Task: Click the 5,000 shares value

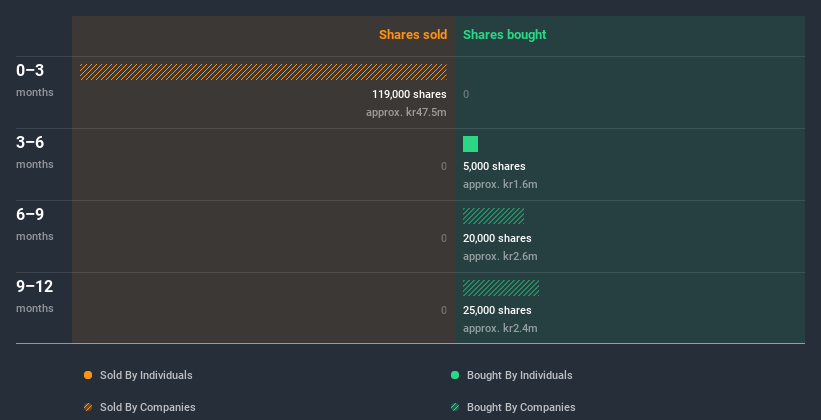Action: 494,166
